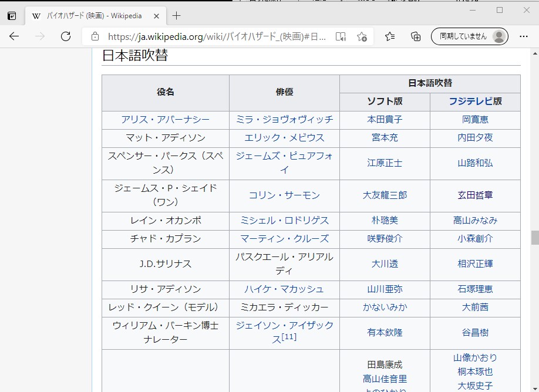This screenshot has width=539, height=392.
Task: Open the 本田貴子 link
Action: (385, 120)
